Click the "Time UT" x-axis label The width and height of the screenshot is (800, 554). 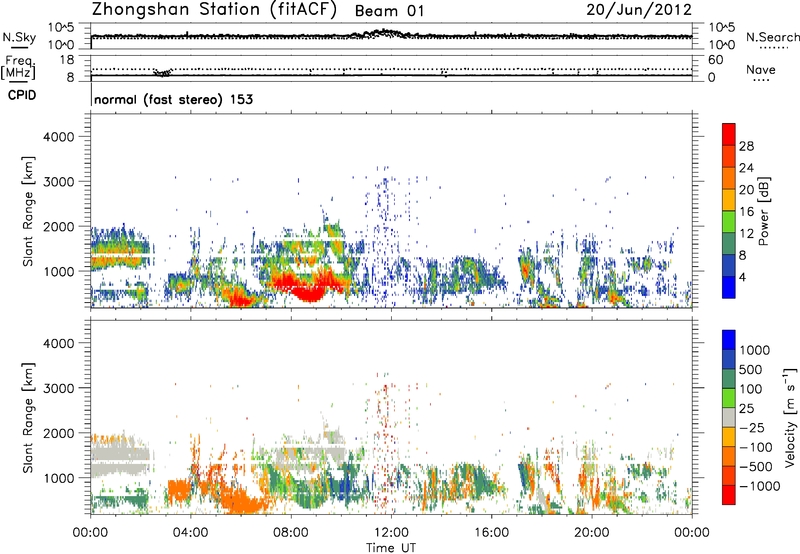pyautogui.click(x=391, y=548)
